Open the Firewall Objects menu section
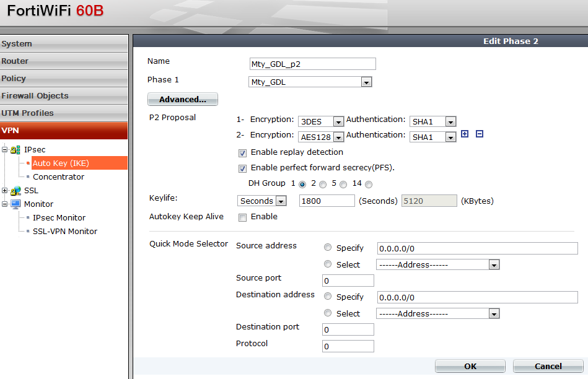The image size is (588, 379). tap(64, 95)
